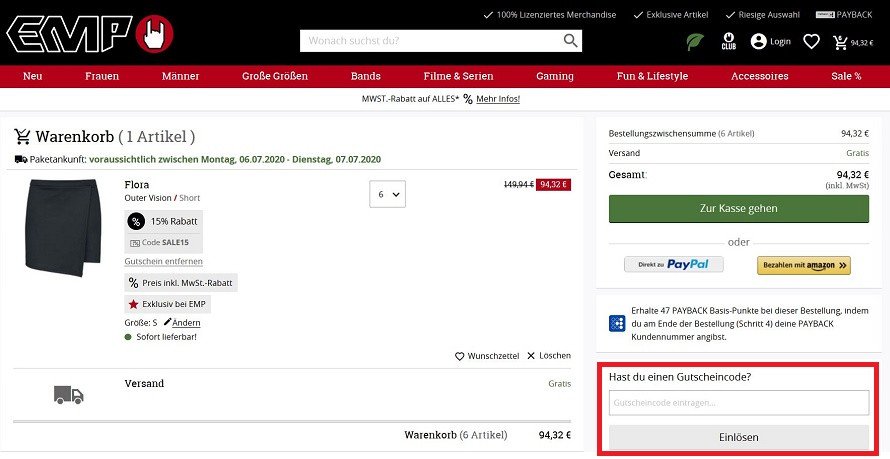Add Flora to Wunschzettel
This screenshot has width=890, height=459.
[x=487, y=356]
